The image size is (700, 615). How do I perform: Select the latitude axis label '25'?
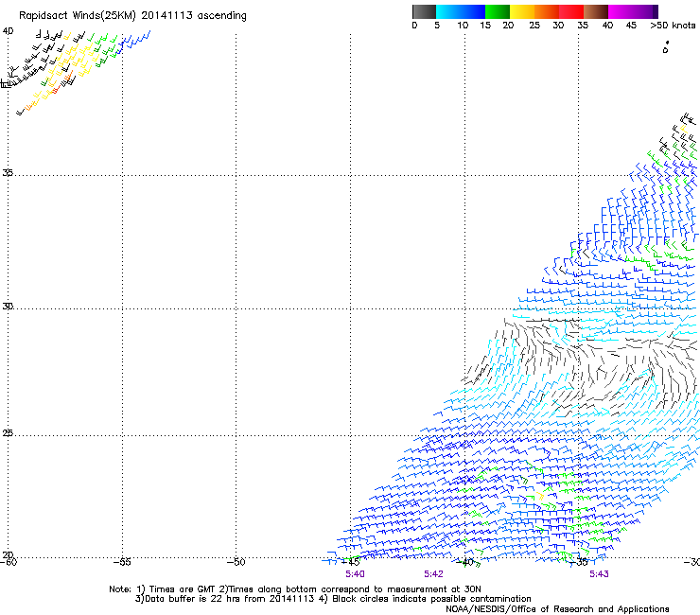pos(8,432)
